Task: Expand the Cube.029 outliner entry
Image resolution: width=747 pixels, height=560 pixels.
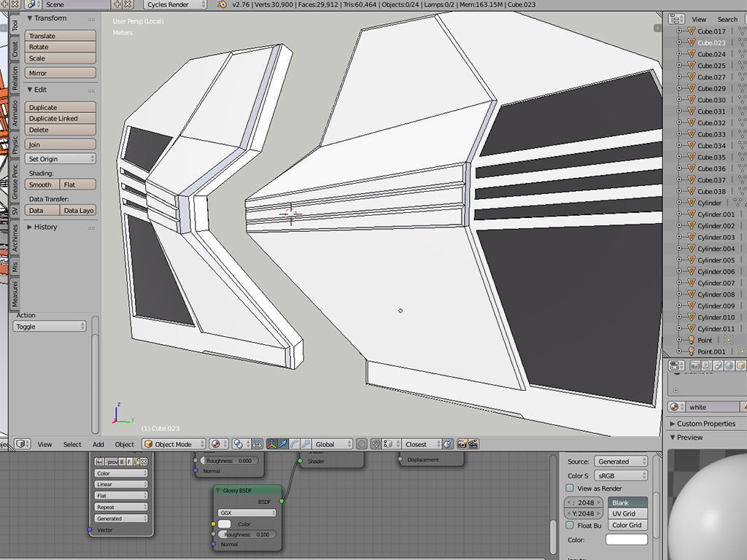Action: tap(679, 88)
